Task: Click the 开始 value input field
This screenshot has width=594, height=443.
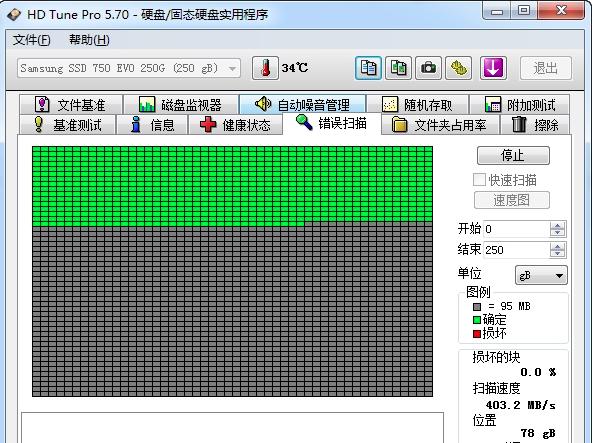Action: (517, 229)
